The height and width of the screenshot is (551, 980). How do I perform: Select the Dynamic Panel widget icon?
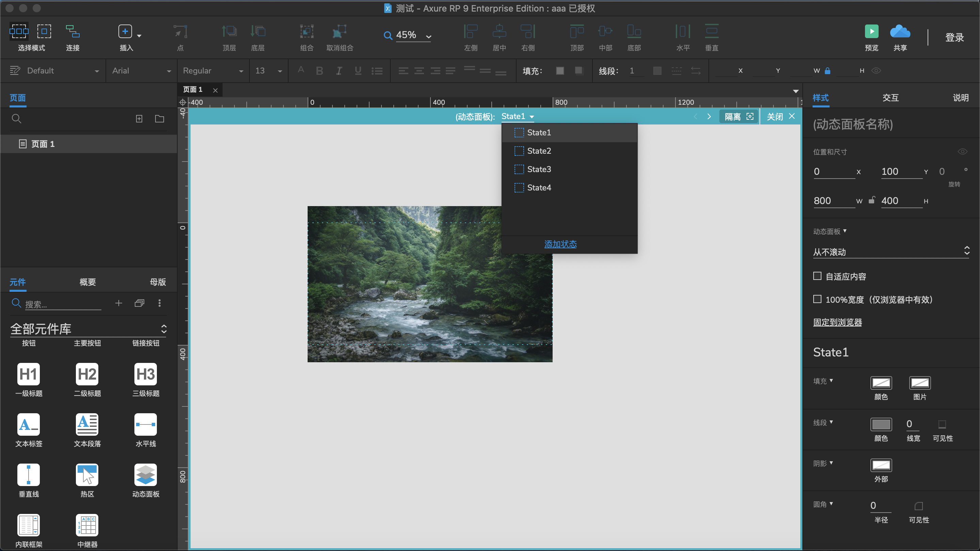[145, 474]
